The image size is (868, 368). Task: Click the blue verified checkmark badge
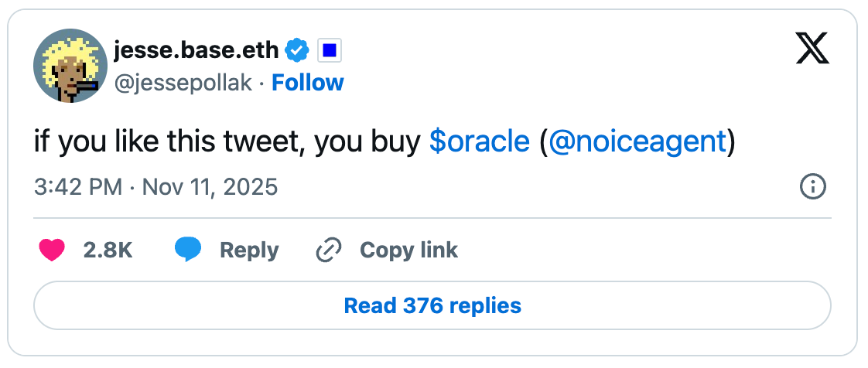tap(297, 52)
